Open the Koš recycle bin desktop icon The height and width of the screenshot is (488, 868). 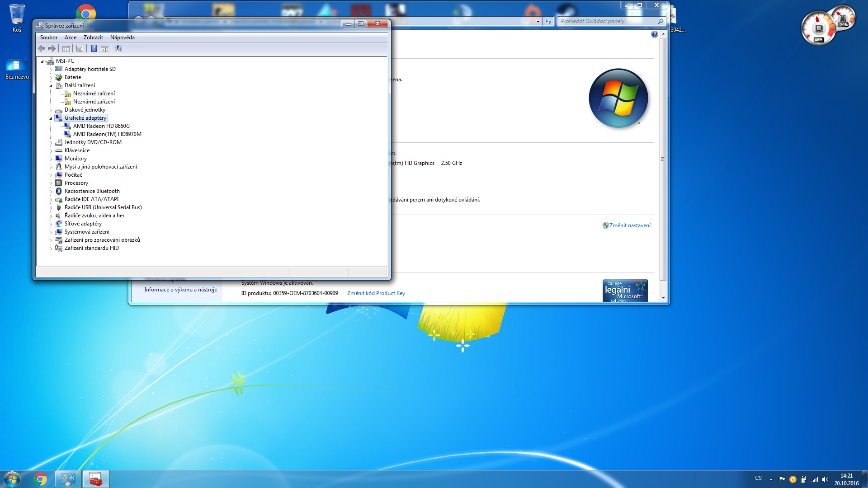pos(17,18)
